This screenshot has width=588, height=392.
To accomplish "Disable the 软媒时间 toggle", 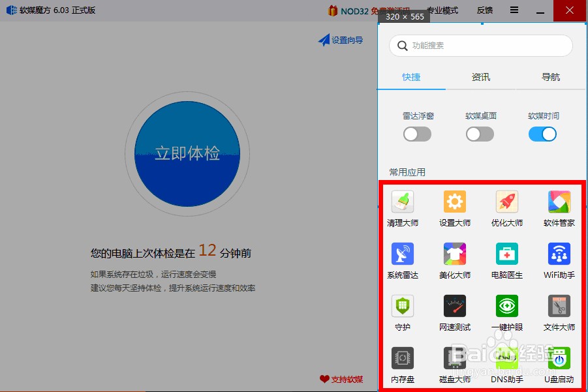I will click(542, 134).
